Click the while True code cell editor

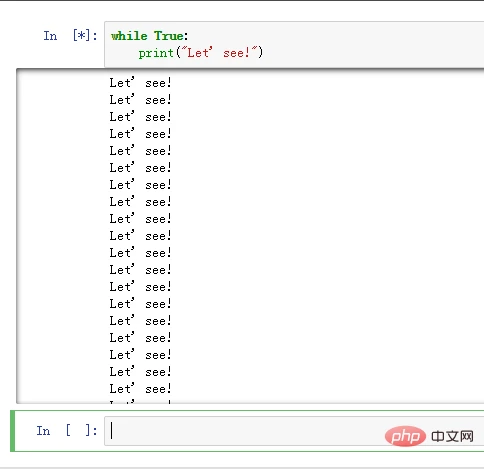(x=294, y=44)
